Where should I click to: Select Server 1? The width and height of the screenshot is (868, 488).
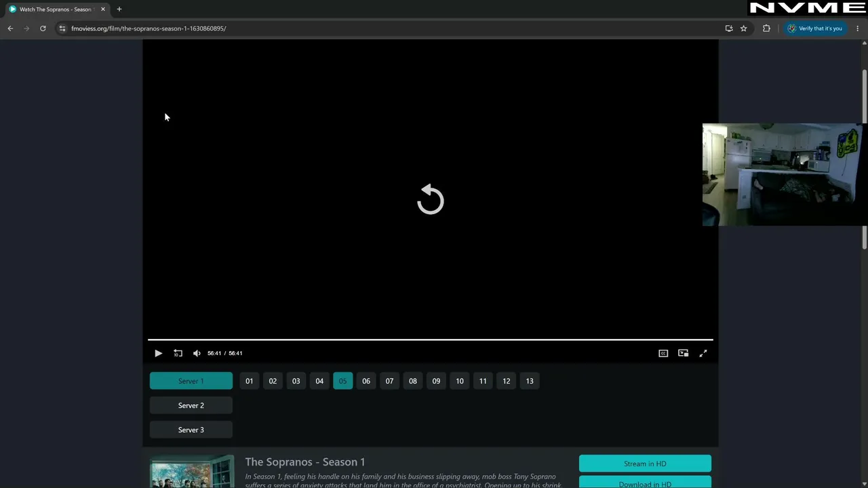[x=191, y=381]
